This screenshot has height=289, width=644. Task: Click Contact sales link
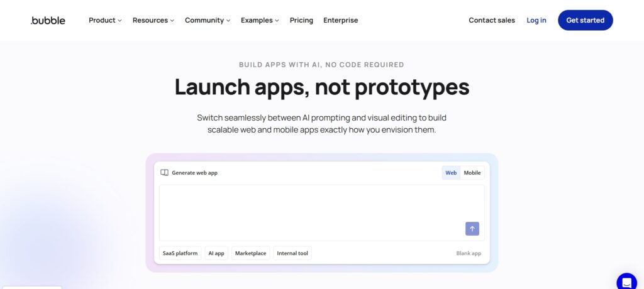(492, 20)
